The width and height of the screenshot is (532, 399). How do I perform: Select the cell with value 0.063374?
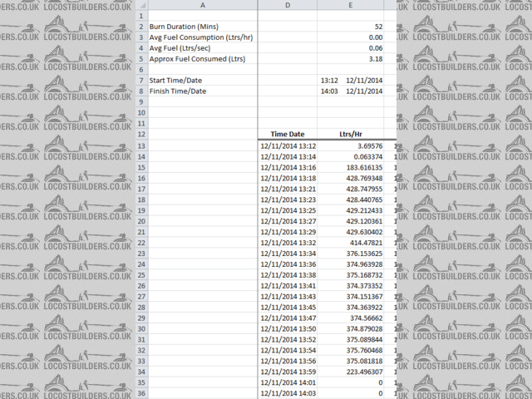click(351, 157)
